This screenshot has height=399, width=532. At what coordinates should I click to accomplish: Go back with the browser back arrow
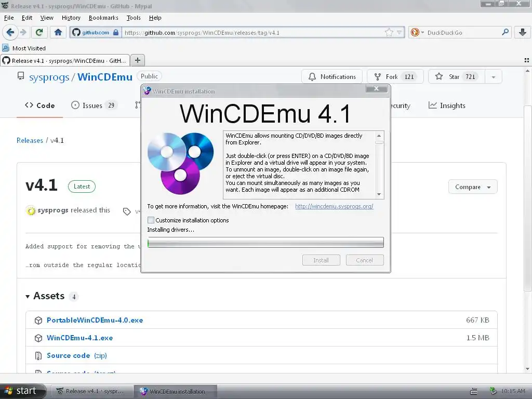pos(10,32)
